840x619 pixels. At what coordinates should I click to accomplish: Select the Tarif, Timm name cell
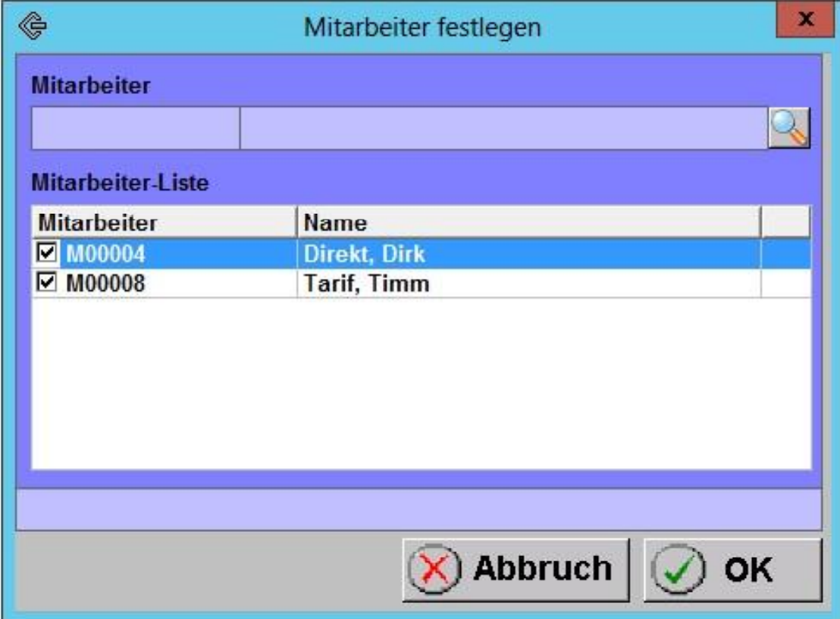358,283
